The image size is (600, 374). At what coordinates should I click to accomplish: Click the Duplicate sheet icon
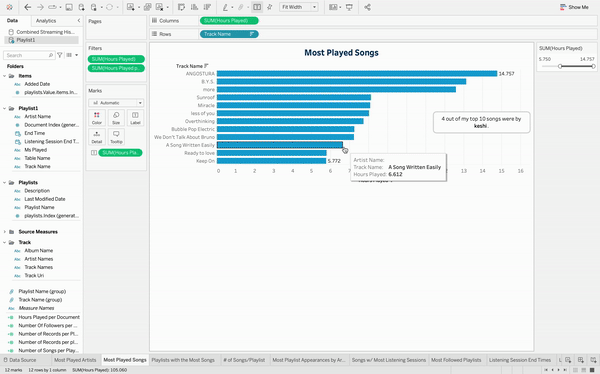pos(147,7)
